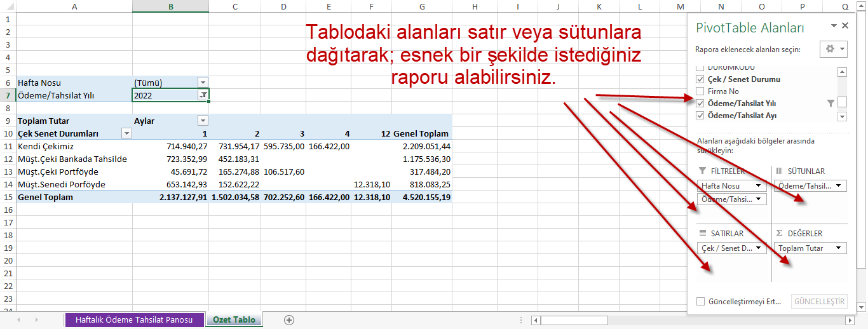Open the field dropdown box beside Ödeme/Tahsilat Yılı
The height and width of the screenshot is (329, 868).
click(842, 102)
